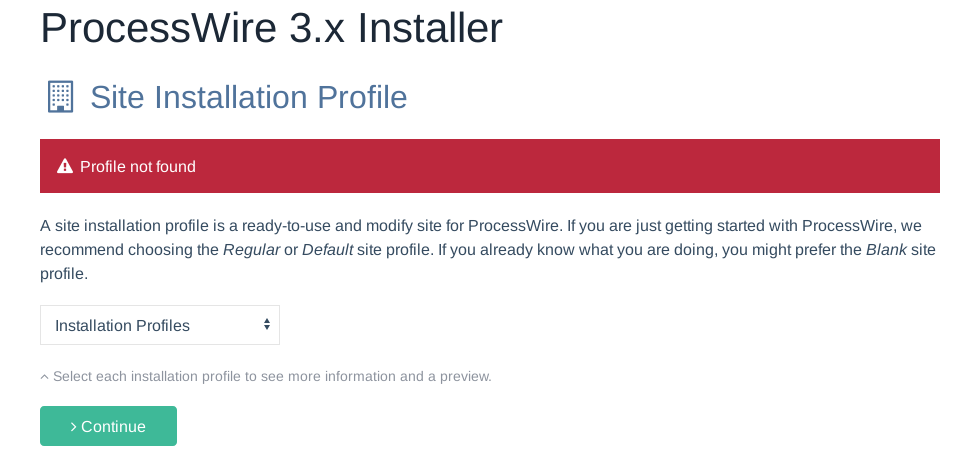Viewport: 980px width, 466px height.
Task: Click the right chevron icon on Continue
Action: 73,427
